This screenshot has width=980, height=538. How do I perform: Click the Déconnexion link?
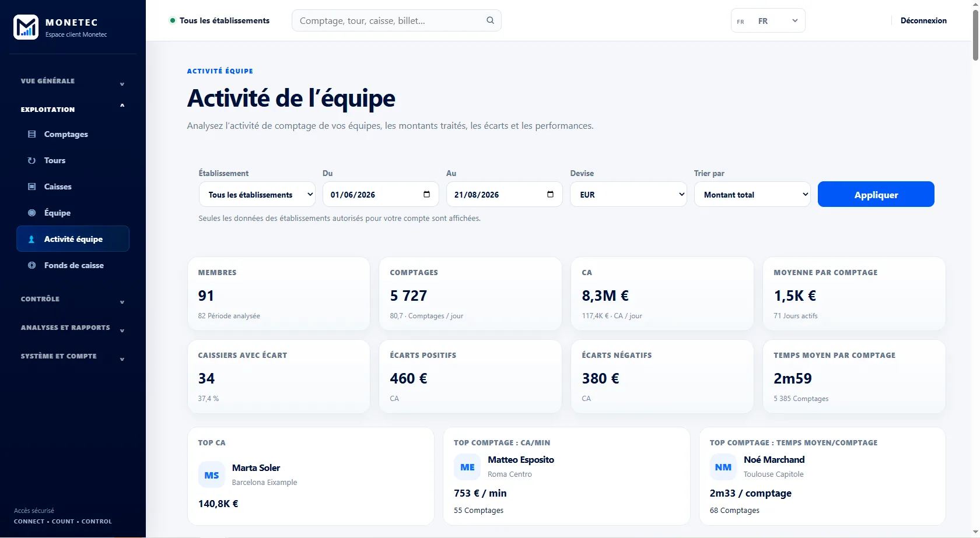point(923,20)
